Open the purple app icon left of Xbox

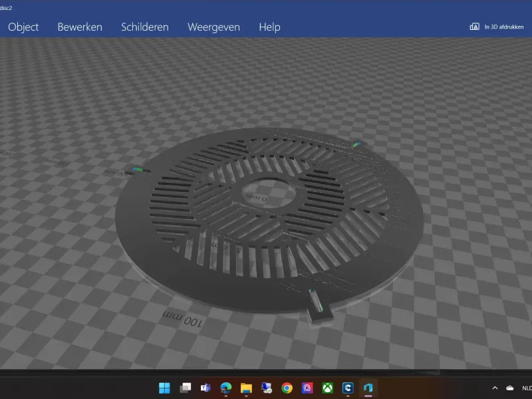(x=307, y=388)
